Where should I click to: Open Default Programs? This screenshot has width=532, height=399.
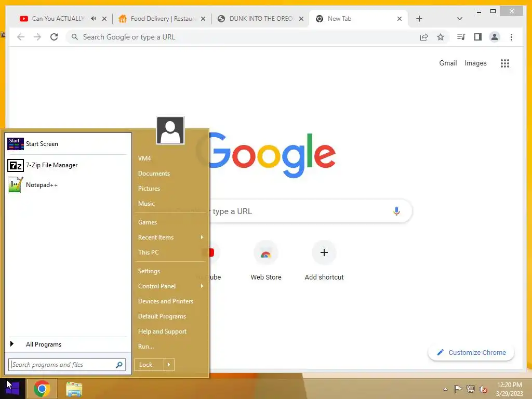[x=162, y=316]
